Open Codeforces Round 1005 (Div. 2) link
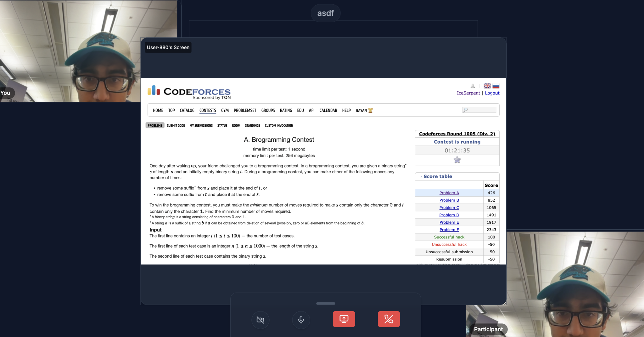Viewport: 644px width, 337px height. click(x=457, y=134)
